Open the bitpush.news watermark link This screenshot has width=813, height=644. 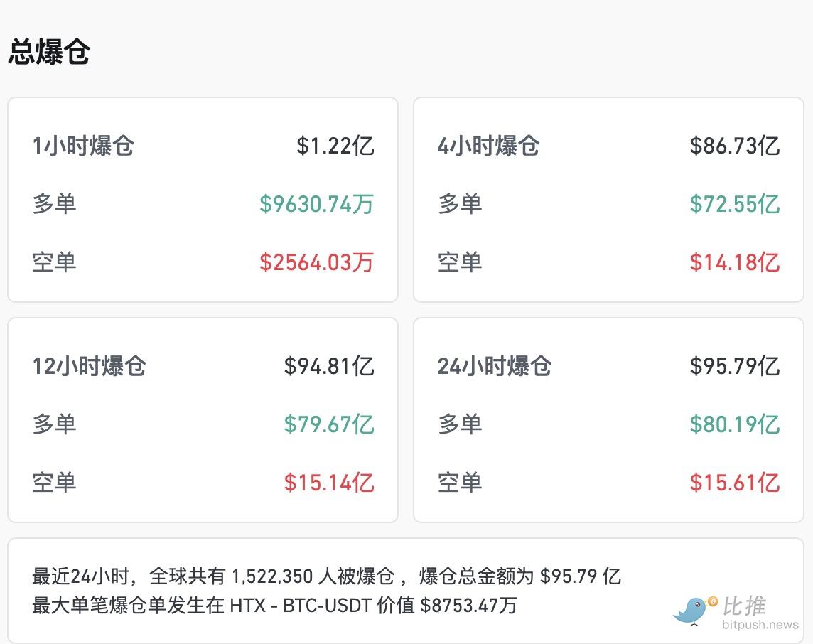(x=760, y=626)
